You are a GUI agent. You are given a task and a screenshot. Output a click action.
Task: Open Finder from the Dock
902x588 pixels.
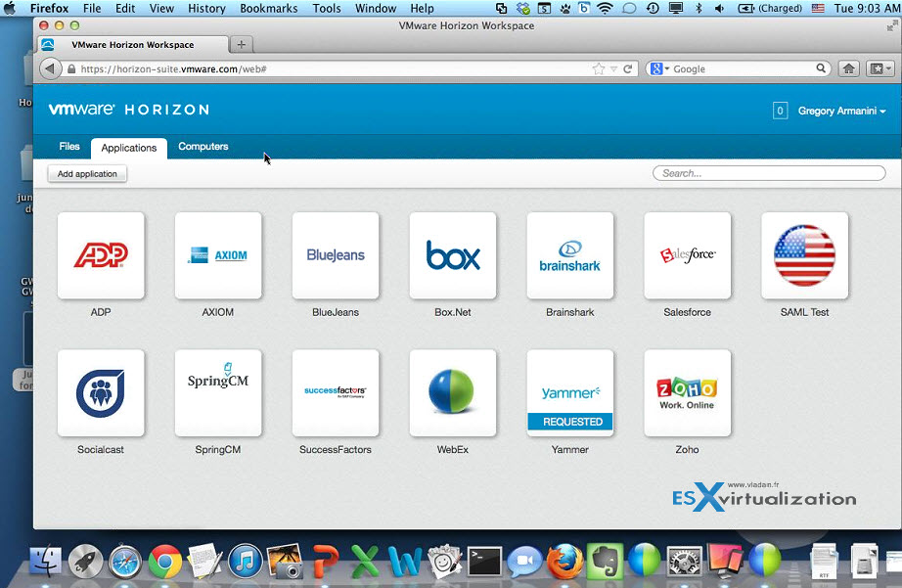coord(45,561)
